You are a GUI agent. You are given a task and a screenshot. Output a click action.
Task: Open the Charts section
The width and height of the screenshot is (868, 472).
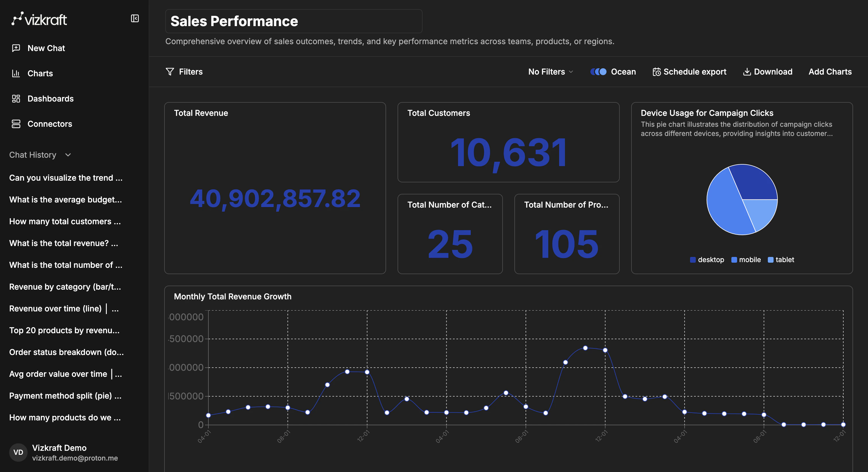click(40, 73)
